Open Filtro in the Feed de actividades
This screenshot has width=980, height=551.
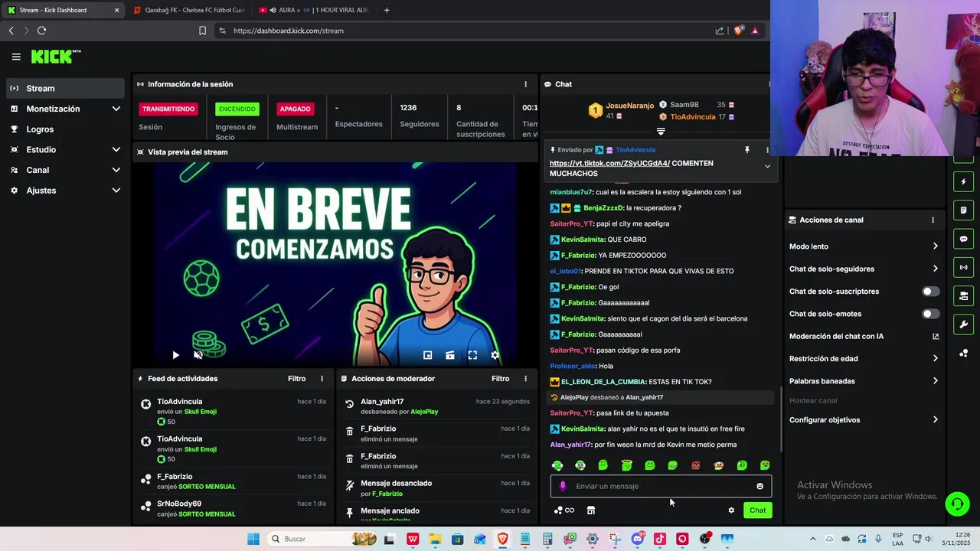[x=296, y=379]
